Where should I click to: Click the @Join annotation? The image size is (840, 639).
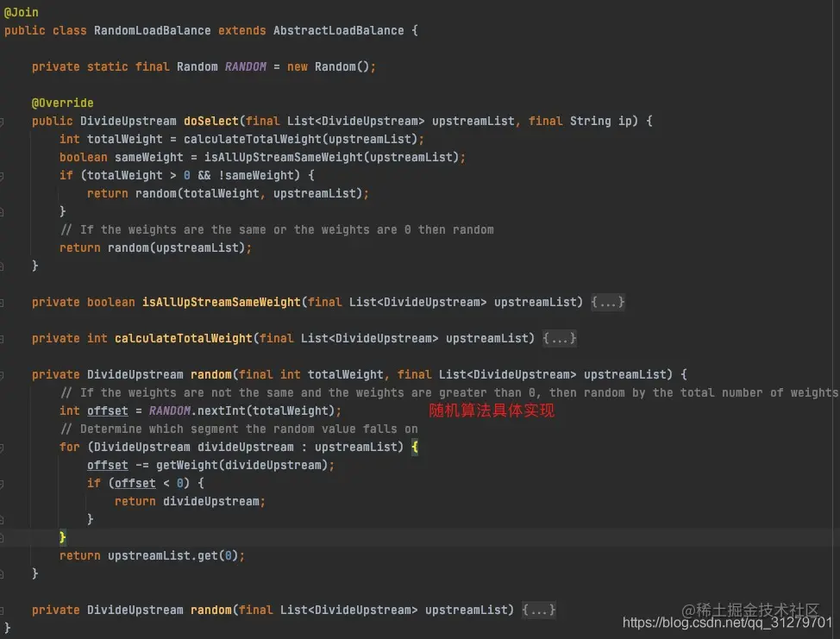click(x=21, y=12)
